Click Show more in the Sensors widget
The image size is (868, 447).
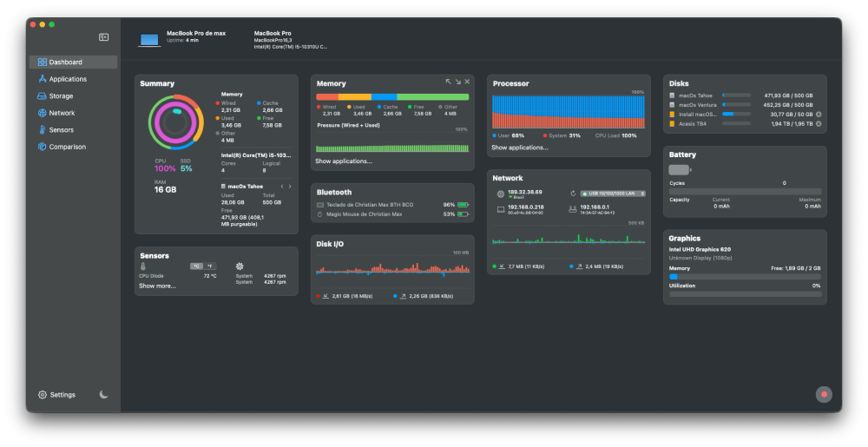[157, 286]
